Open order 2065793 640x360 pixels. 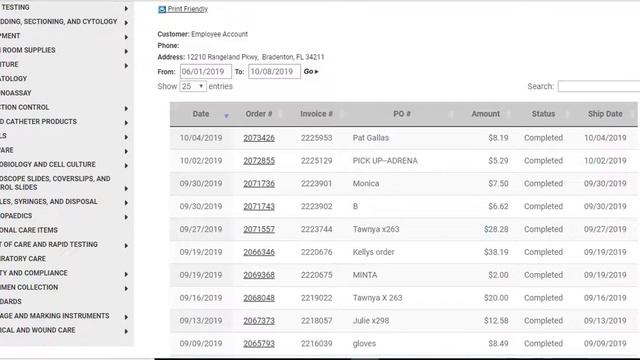(x=259, y=344)
